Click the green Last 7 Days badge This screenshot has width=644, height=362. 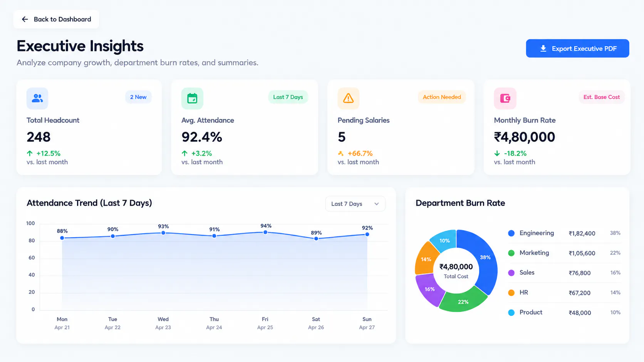(288, 97)
